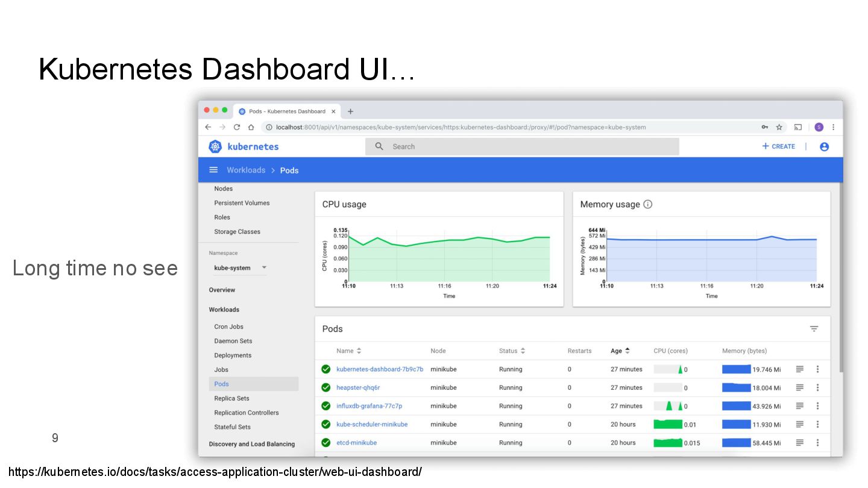The width and height of the screenshot is (868, 488).
Task: Open influxdb-grafana-77c7p pod link
Action: (x=369, y=406)
